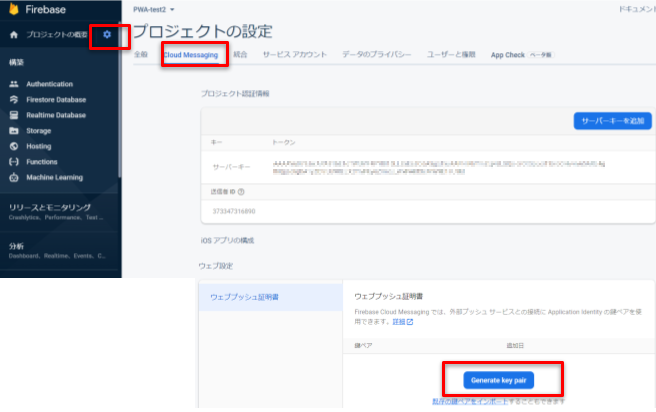Click the サーバーキー row label

(x=231, y=167)
